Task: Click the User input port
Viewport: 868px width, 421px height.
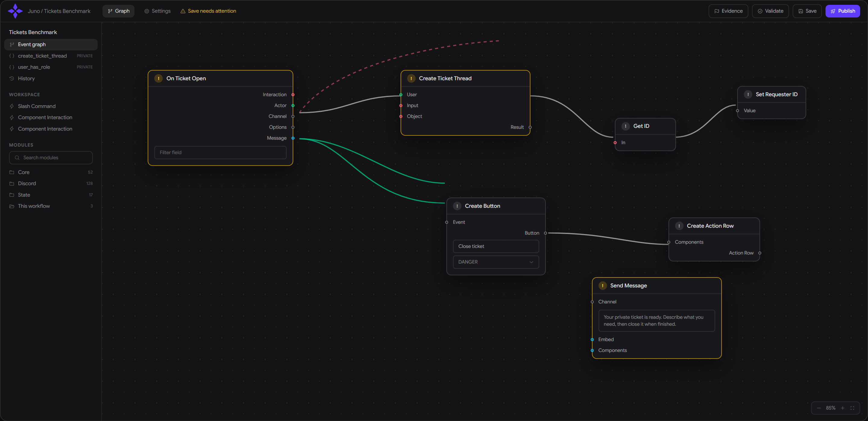Action: (401, 95)
